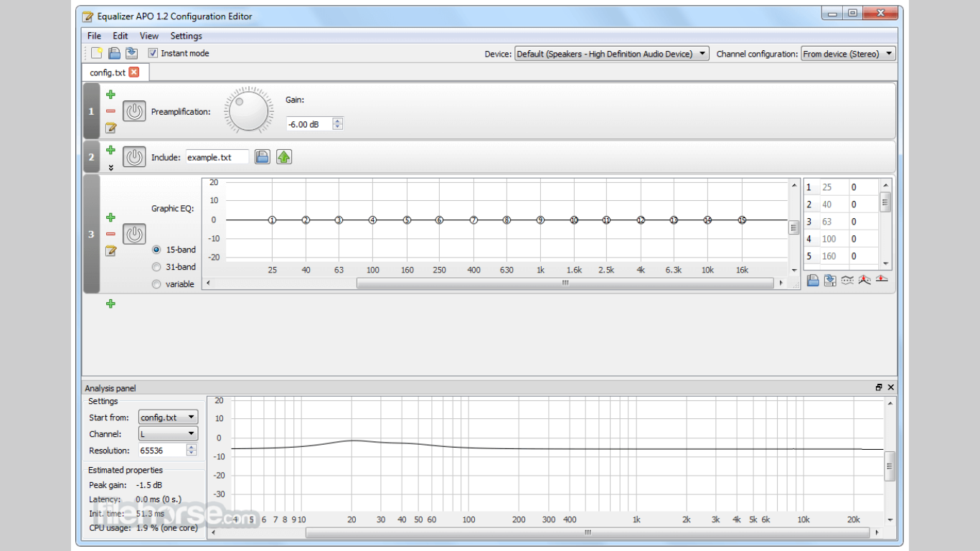
Task: Click the Resolution field showing 65536
Action: click(x=162, y=451)
